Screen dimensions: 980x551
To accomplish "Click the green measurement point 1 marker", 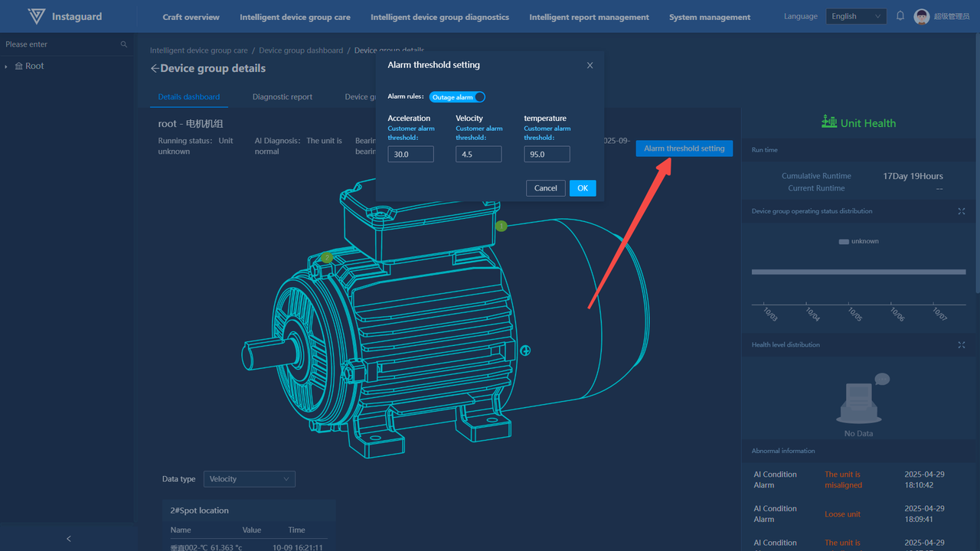I will [501, 226].
